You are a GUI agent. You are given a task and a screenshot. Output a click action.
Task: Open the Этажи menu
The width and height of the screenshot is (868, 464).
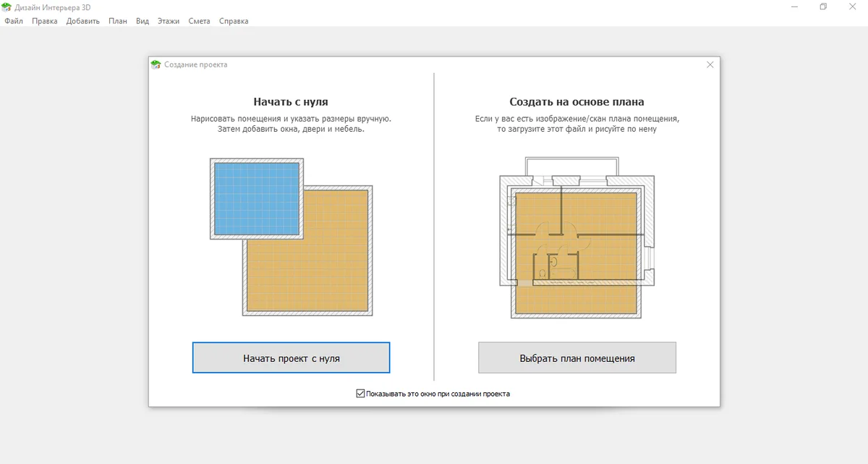click(x=169, y=21)
